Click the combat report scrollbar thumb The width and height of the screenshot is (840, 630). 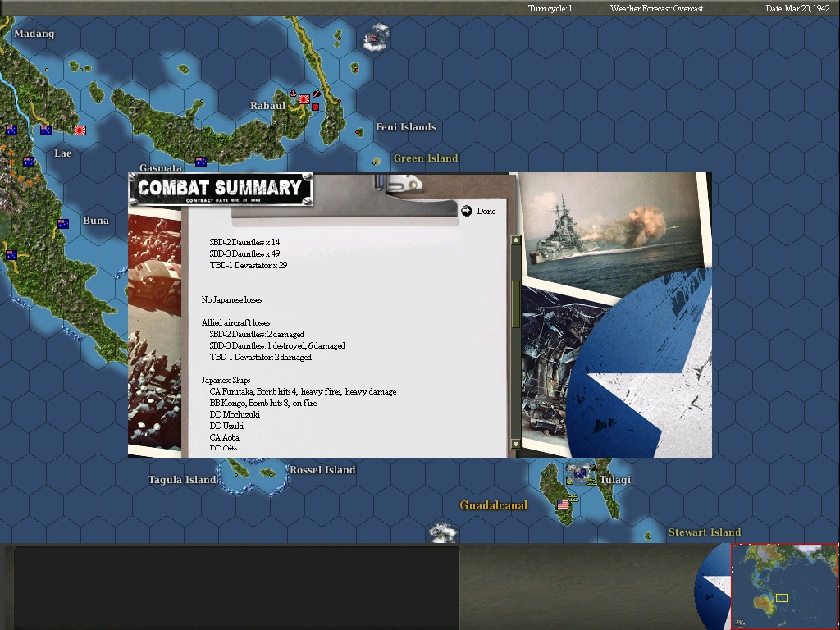point(515,304)
